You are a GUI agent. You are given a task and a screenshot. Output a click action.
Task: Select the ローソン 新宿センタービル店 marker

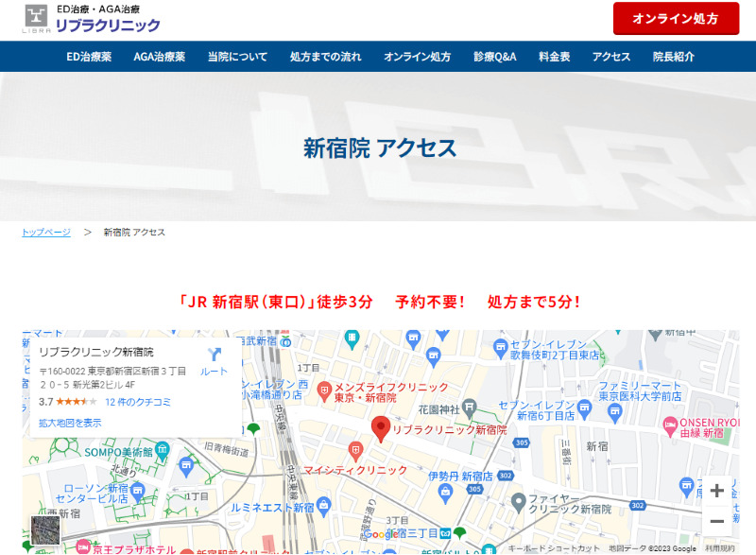[x=138, y=492]
